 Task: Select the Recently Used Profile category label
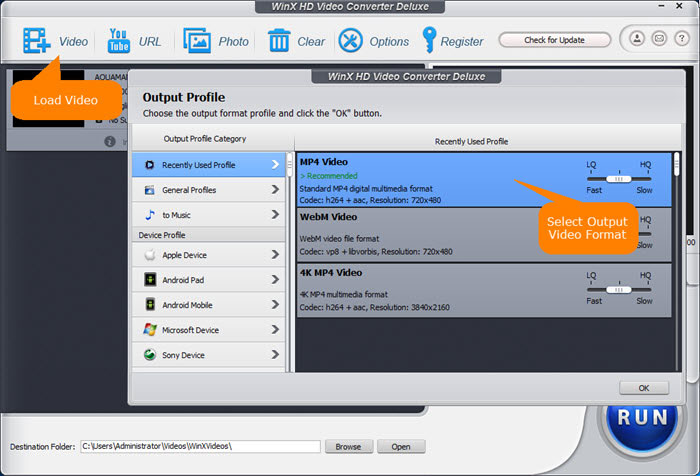coord(199,165)
